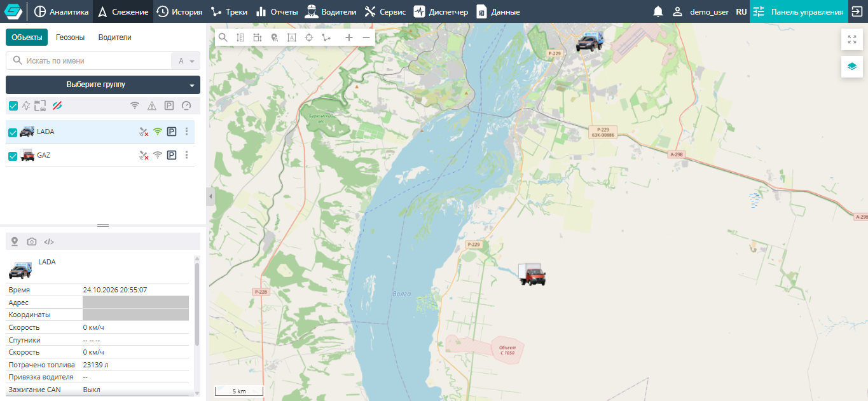Open the GAZ row three-dot menu
Viewport: 868px width, 401px height.
click(x=186, y=155)
